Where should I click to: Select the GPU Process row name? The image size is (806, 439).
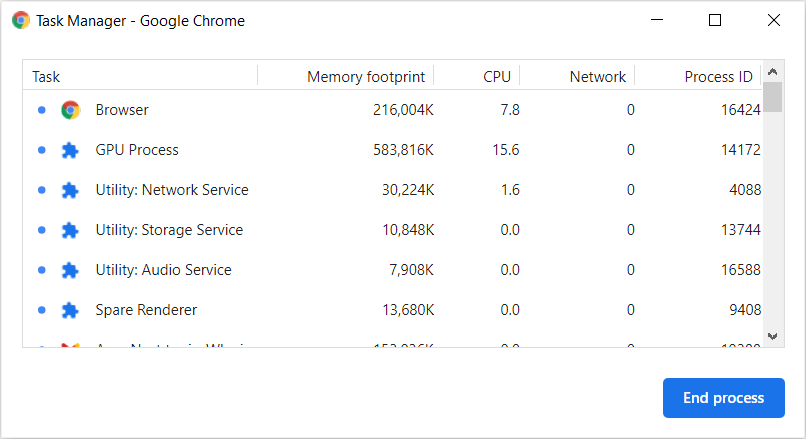pyautogui.click(x=137, y=150)
